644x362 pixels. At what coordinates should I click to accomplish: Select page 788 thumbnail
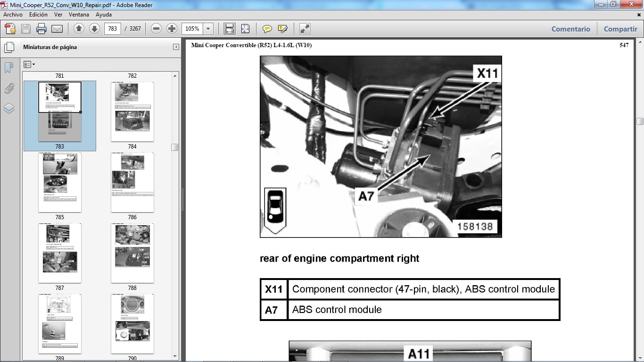pyautogui.click(x=132, y=253)
